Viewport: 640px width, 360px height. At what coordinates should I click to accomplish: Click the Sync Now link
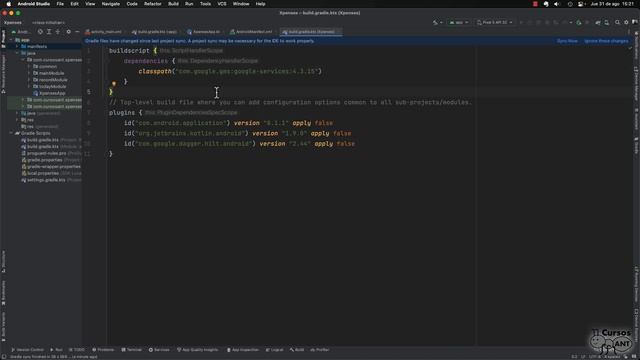pyautogui.click(x=567, y=41)
